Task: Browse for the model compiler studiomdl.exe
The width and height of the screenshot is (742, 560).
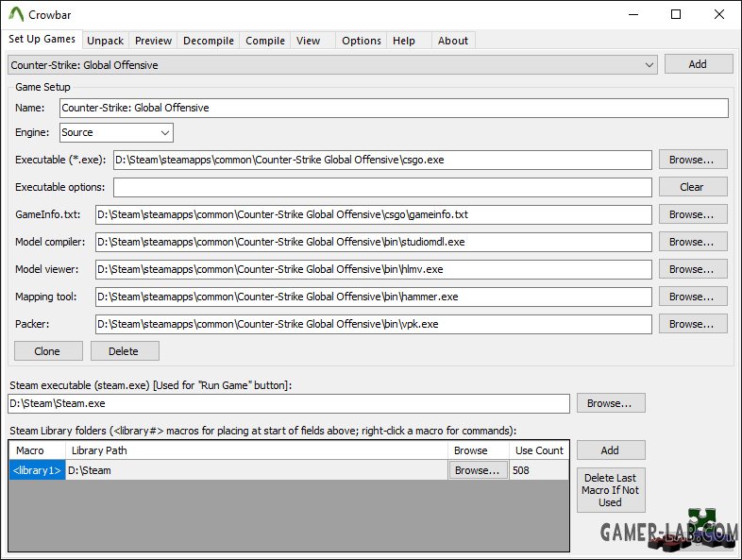Action: pos(693,242)
